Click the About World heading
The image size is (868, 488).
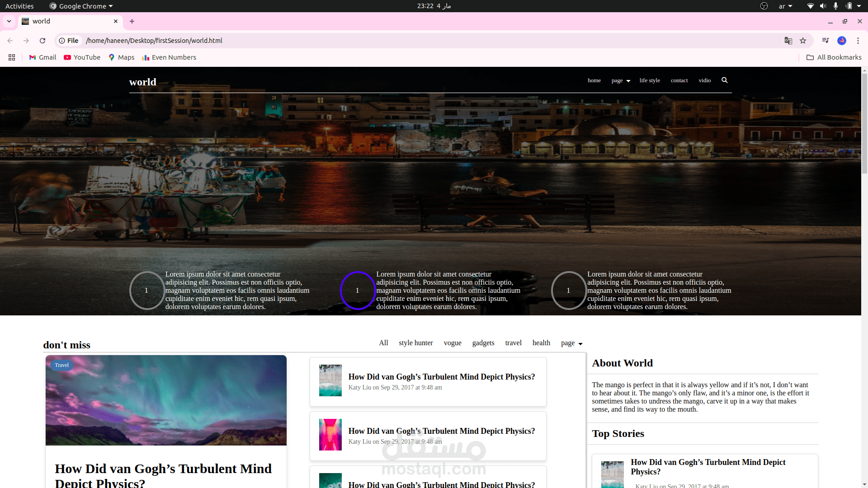pyautogui.click(x=623, y=363)
